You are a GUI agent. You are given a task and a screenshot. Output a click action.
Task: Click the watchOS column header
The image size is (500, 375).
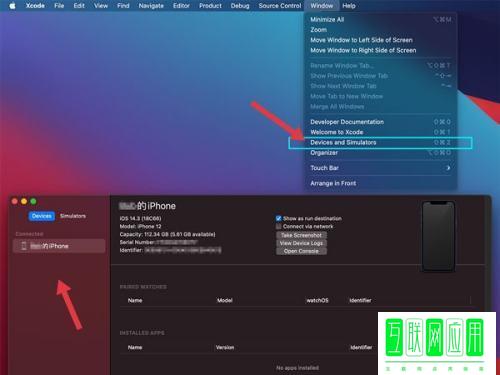coord(317,300)
